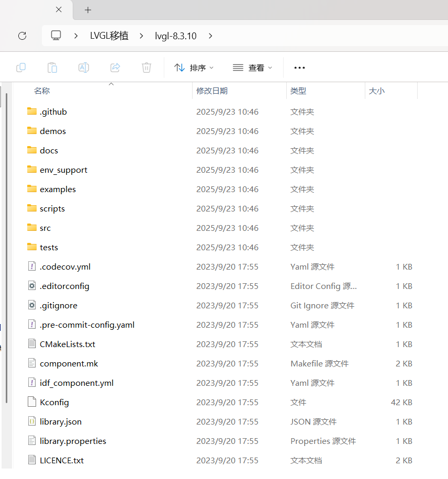
Task: Select .pre-commit-config.yaml file name
Action: click(87, 325)
